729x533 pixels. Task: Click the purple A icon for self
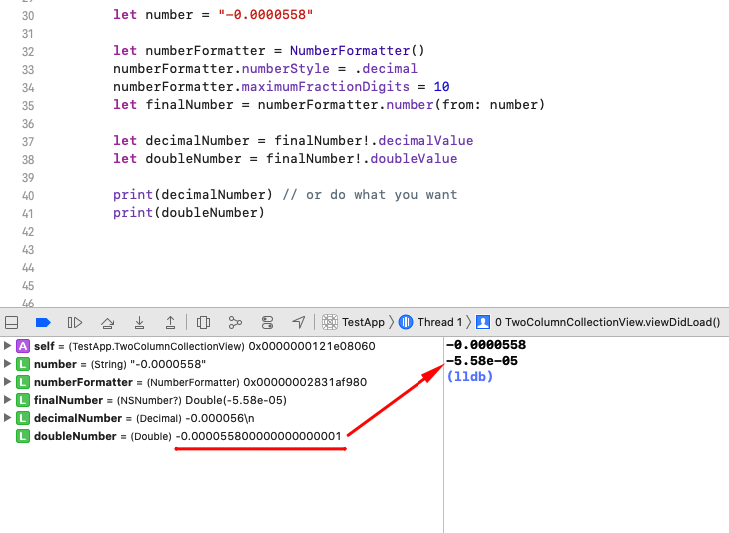23,346
